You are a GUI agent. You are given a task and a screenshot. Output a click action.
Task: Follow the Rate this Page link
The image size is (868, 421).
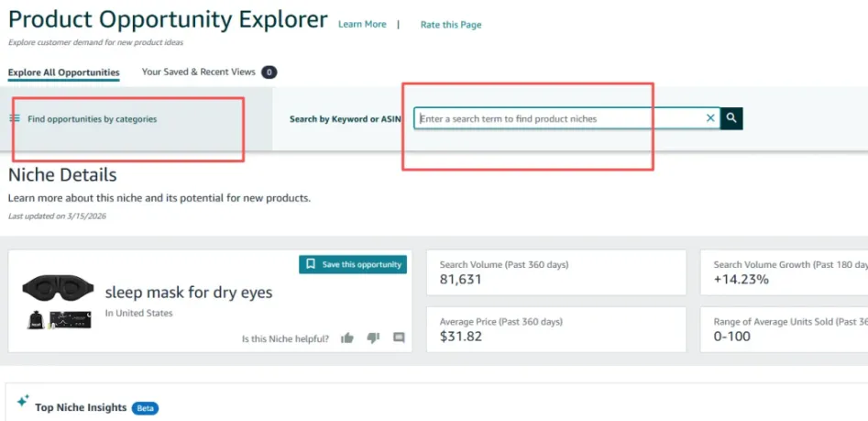click(450, 25)
